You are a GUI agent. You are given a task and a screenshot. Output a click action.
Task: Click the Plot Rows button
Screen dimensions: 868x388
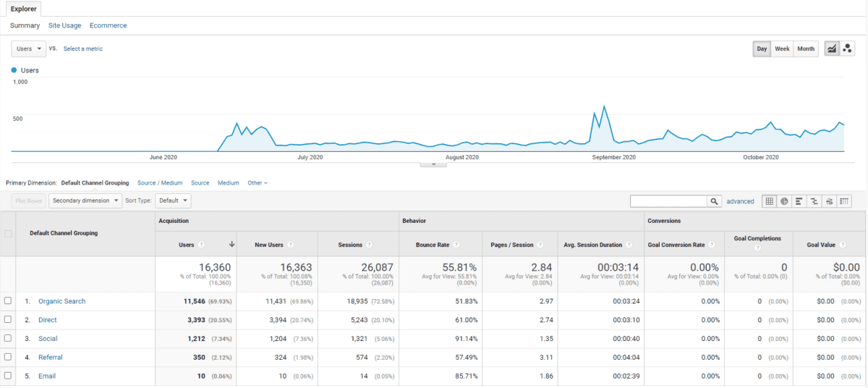point(29,201)
